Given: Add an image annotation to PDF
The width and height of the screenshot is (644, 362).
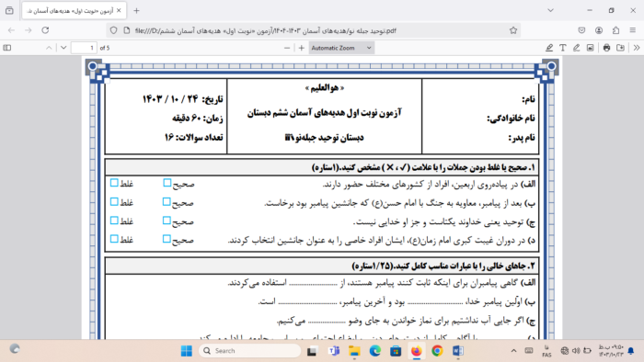Looking at the screenshot, I should (591, 48).
